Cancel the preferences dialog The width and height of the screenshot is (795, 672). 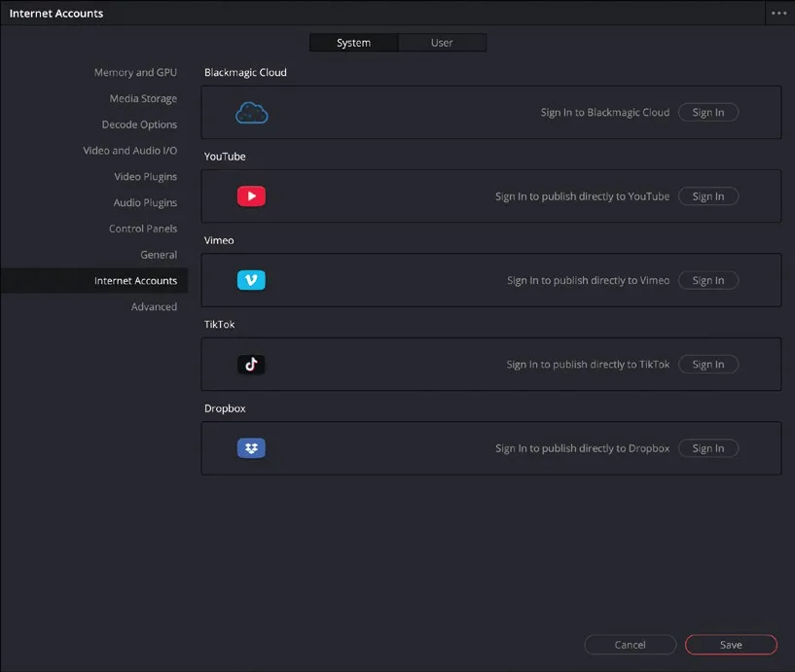click(x=630, y=645)
